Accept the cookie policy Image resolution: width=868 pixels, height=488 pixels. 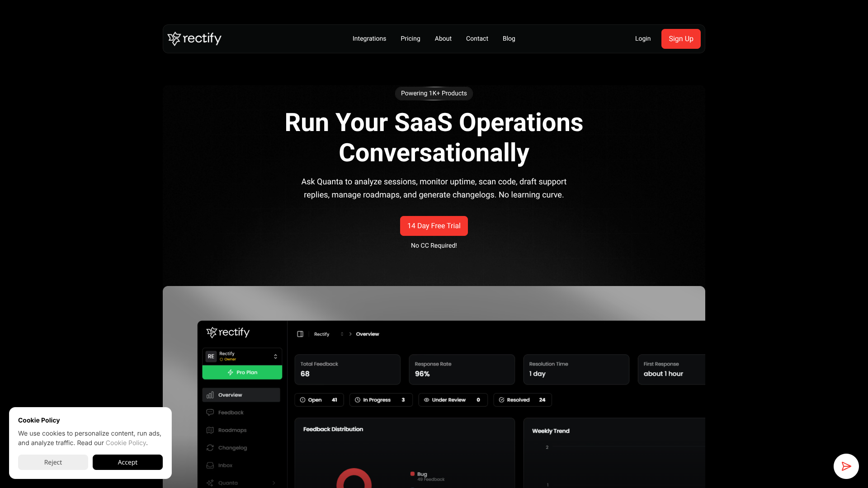[127, 462]
